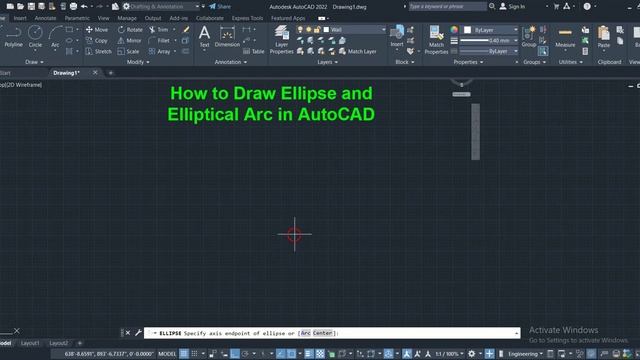Expand the Layers panel
The height and width of the screenshot is (360, 640).
pyautogui.click(x=327, y=62)
